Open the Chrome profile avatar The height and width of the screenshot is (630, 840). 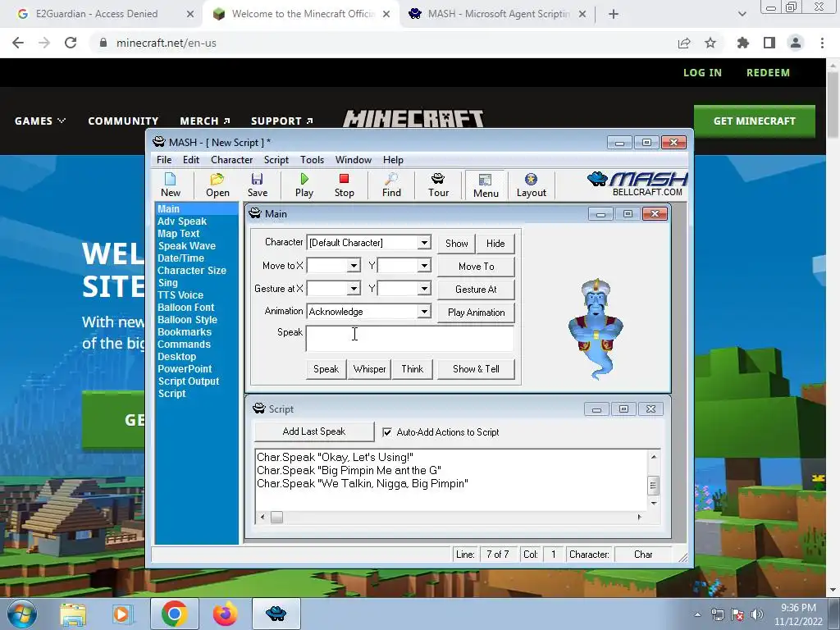pos(796,43)
